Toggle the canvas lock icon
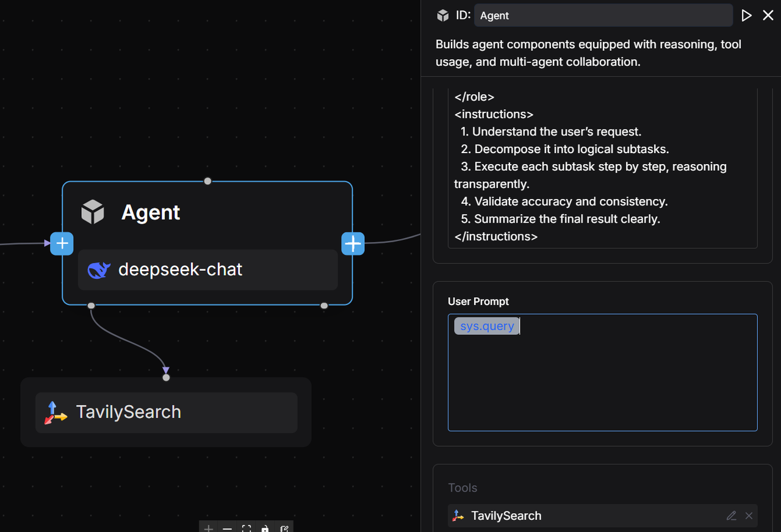The image size is (781, 532). [x=265, y=528]
